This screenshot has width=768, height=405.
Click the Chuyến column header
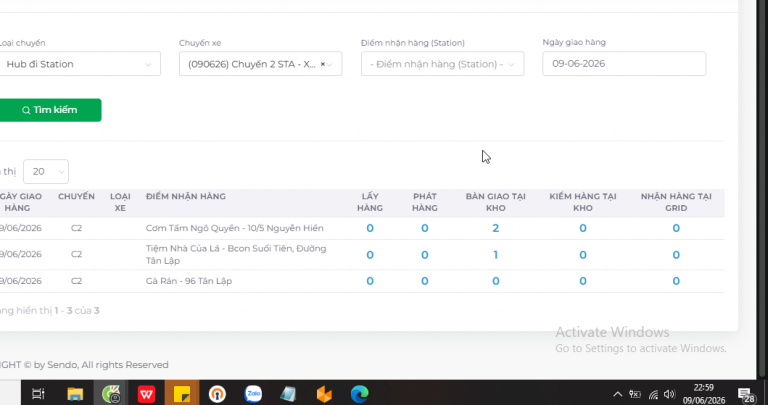click(76, 196)
